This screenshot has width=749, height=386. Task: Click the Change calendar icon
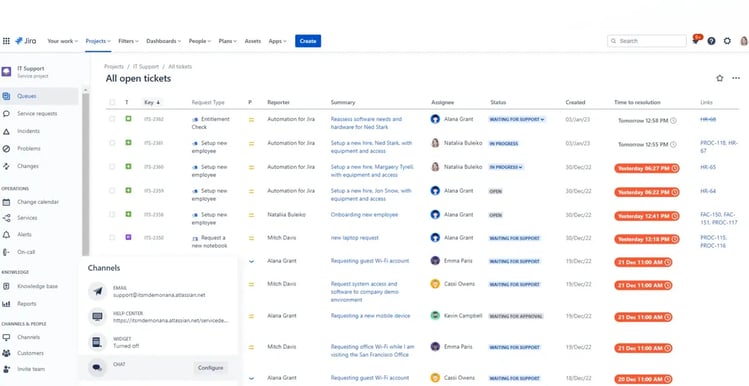click(6, 202)
